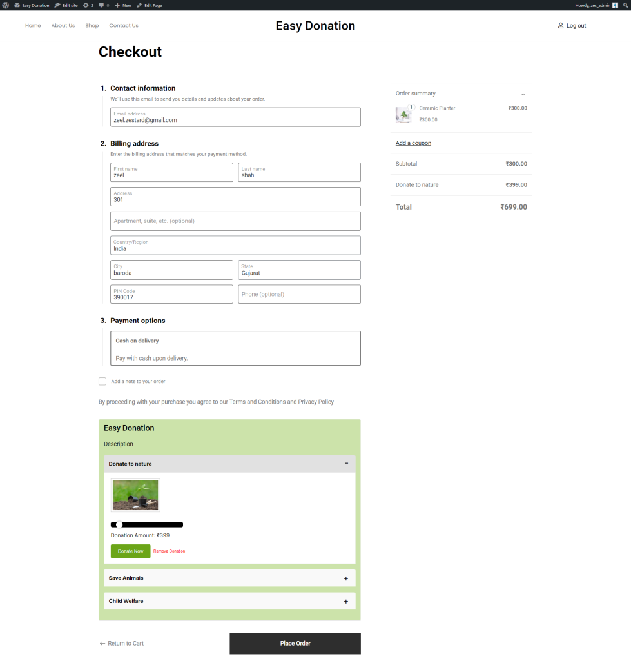Click Add a coupon link
Image resolution: width=631 pixels, height=672 pixels.
tap(413, 143)
